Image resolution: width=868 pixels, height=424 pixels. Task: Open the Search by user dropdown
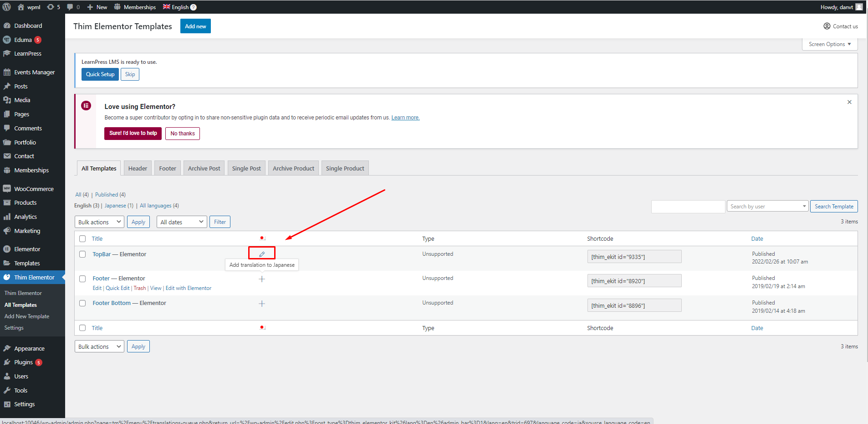[x=768, y=207]
